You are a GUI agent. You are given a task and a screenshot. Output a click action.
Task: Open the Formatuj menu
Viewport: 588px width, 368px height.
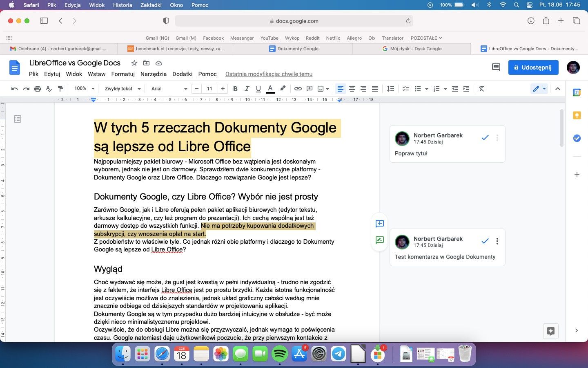tap(123, 74)
